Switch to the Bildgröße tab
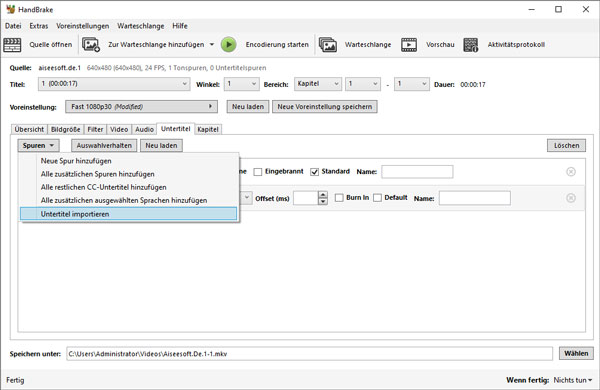This screenshot has height=390, width=600. click(x=65, y=129)
